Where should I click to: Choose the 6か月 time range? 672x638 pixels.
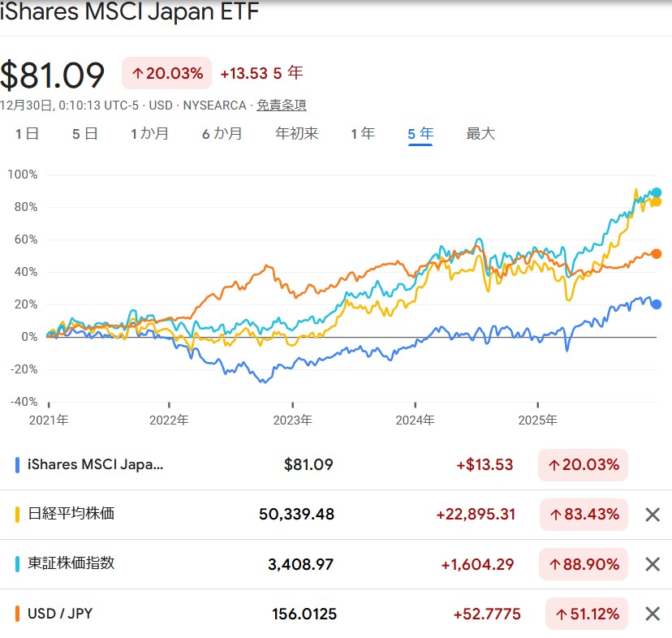tap(222, 134)
